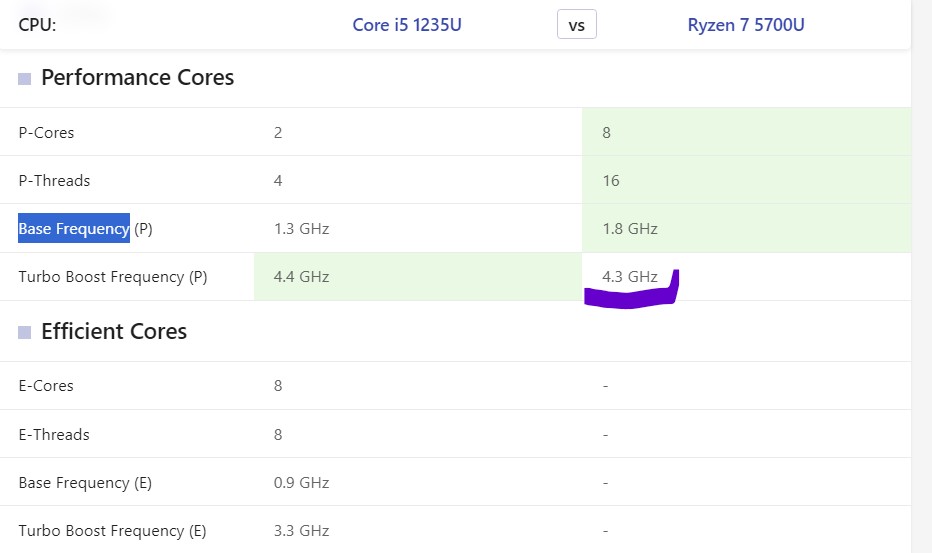Click the 1.3 GHz base frequency value
The height and width of the screenshot is (553, 932).
(x=301, y=229)
